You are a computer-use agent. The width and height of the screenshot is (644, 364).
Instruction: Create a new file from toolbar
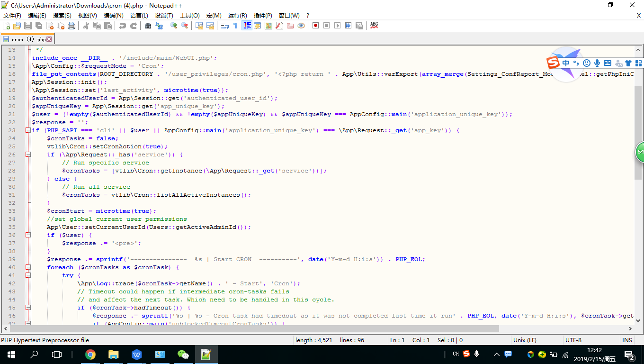click(6, 26)
